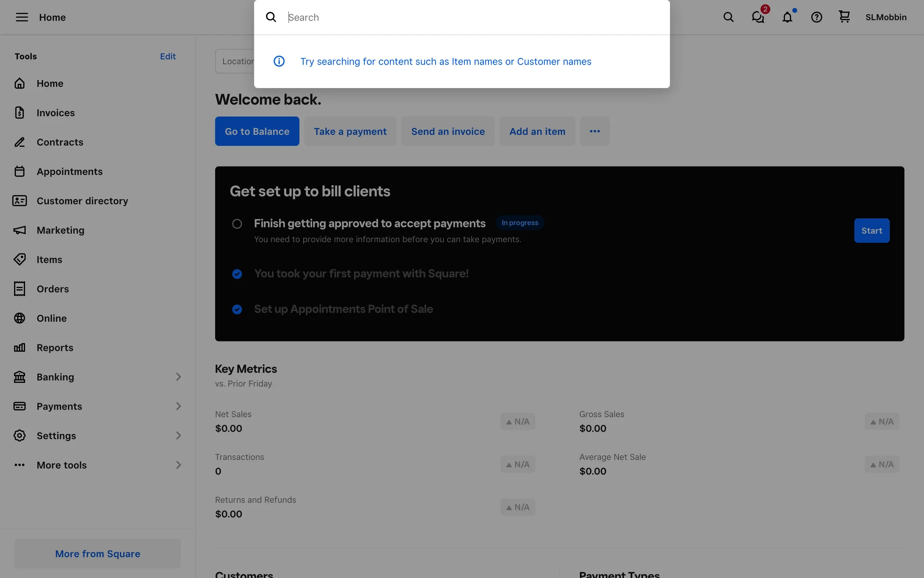Click the Marketing megaphone icon
Viewport: 924px width, 578px height.
20,230
